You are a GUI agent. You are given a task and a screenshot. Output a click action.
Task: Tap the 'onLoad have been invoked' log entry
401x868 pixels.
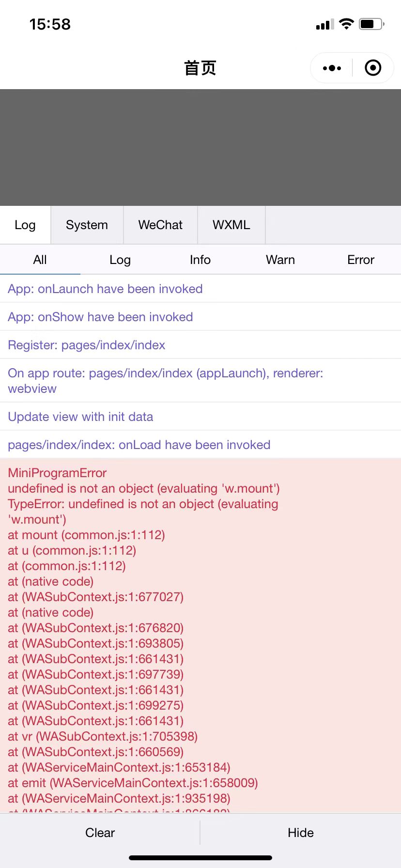point(139,445)
